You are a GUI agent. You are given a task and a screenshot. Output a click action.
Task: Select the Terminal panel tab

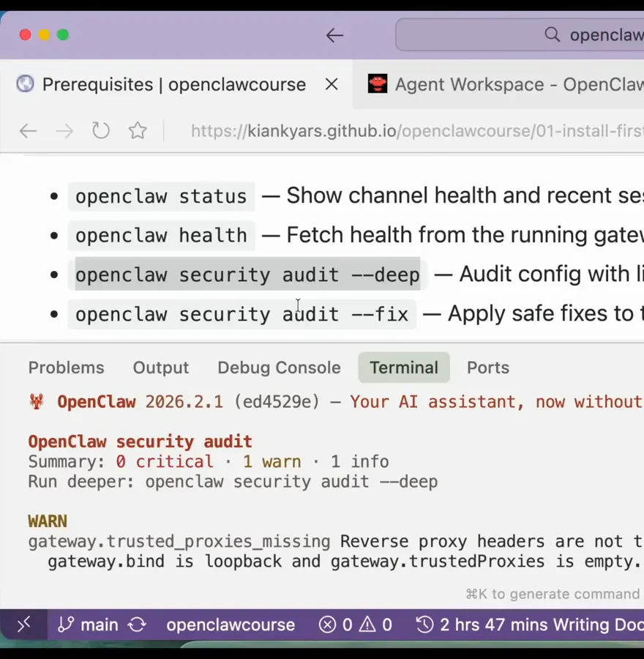pos(404,368)
